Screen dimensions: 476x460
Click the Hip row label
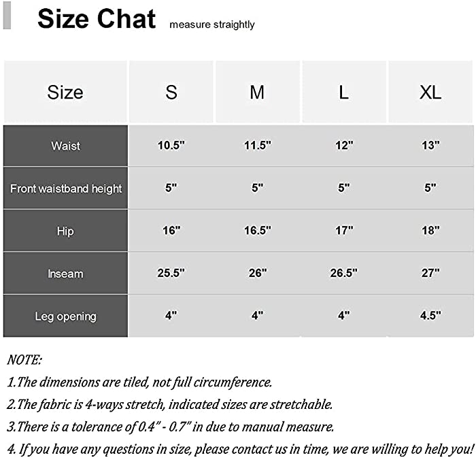[x=65, y=231]
